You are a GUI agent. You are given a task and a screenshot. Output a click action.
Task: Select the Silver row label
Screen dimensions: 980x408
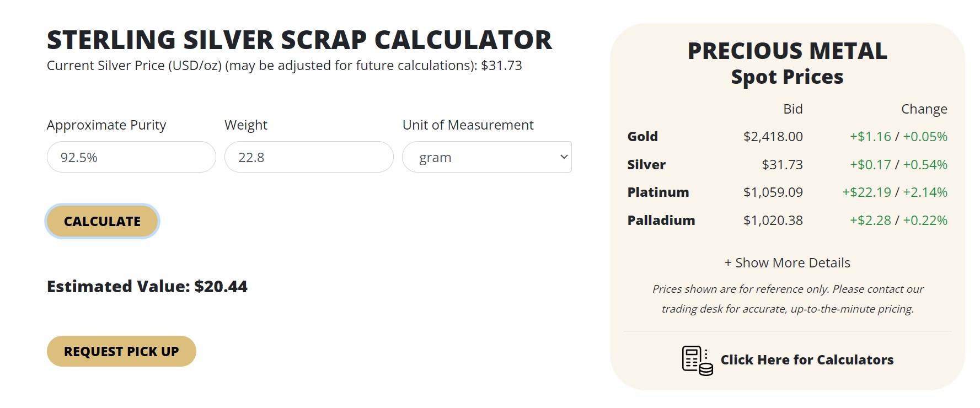tap(646, 164)
